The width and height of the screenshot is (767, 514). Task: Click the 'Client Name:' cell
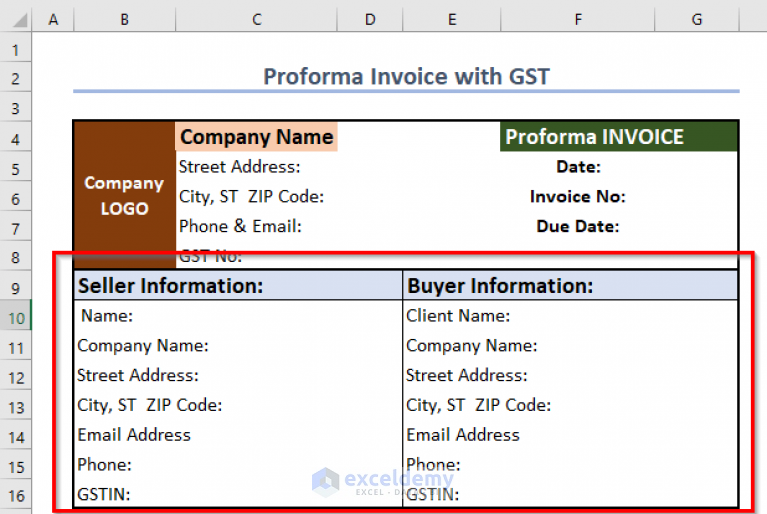(570, 315)
